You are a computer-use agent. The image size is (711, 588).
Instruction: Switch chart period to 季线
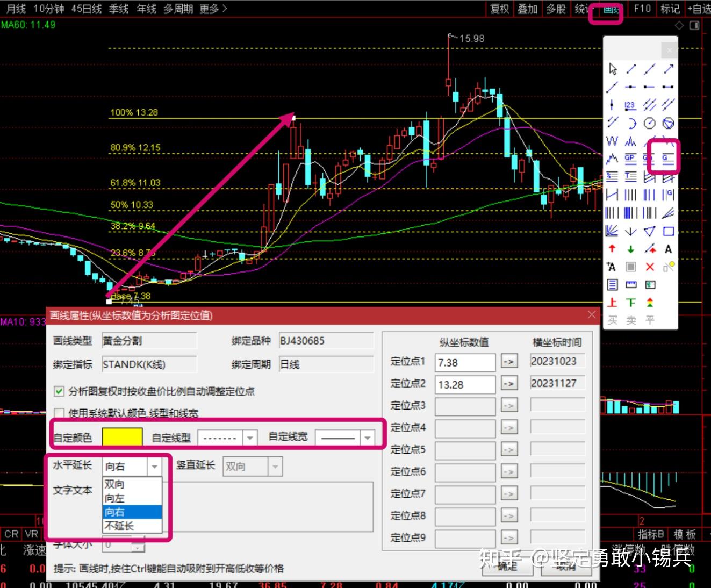point(119,9)
